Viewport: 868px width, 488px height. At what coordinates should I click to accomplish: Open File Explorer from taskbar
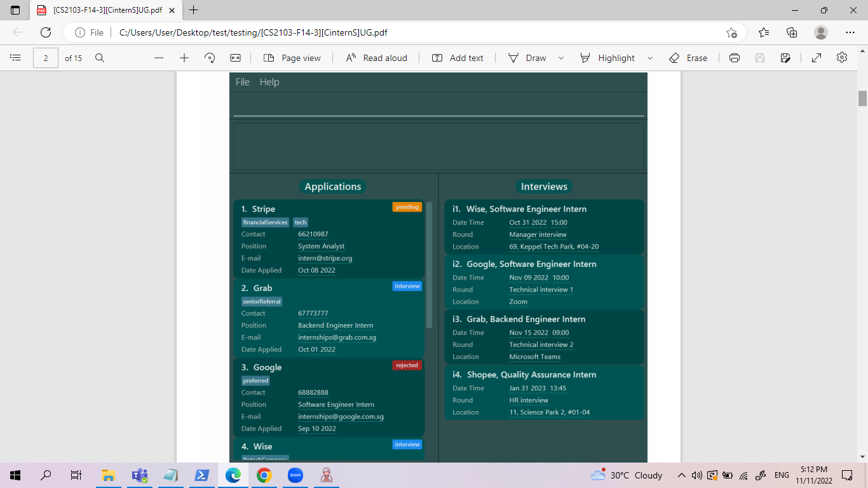click(109, 475)
